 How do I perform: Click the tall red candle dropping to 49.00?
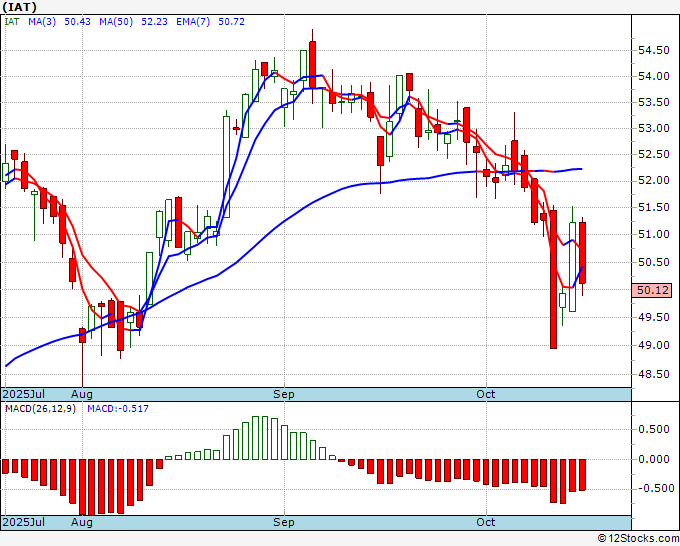tap(553, 279)
